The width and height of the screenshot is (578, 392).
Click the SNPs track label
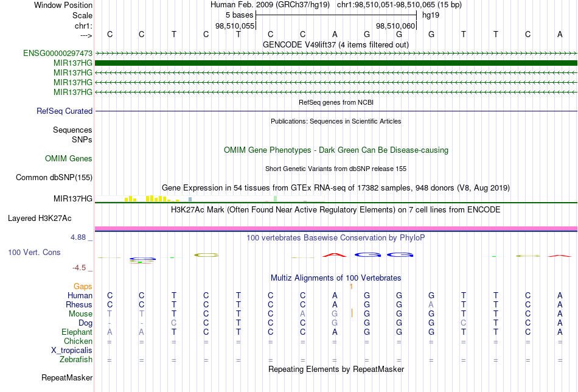click(82, 139)
